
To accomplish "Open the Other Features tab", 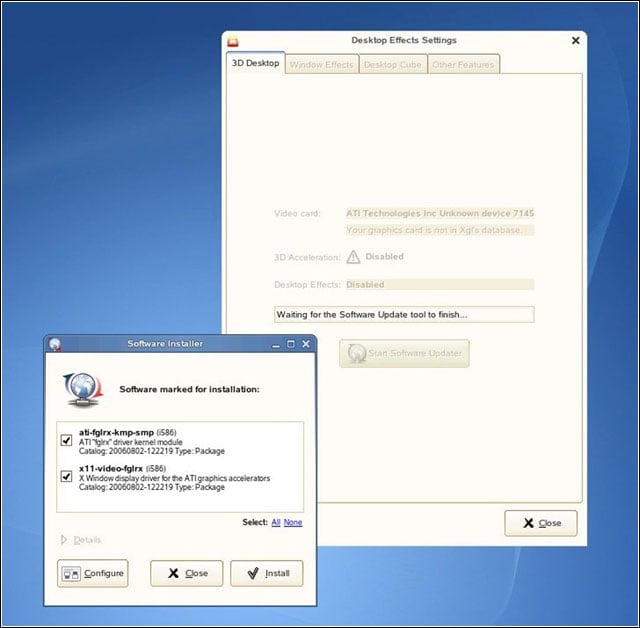I will (x=463, y=64).
